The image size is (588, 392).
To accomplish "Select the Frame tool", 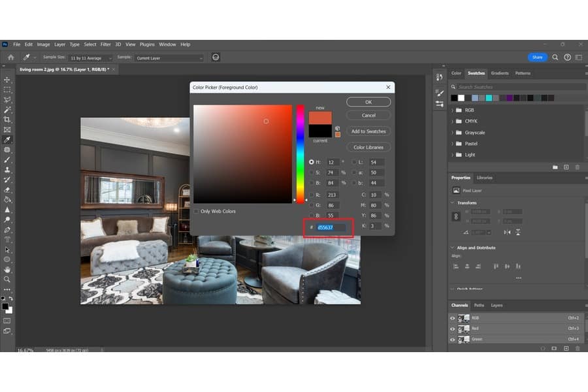I will click(7, 130).
